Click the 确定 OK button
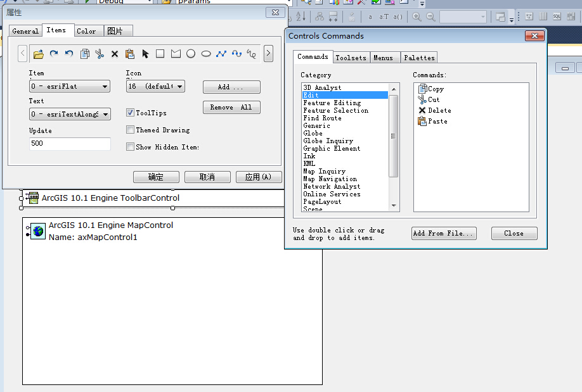This screenshot has width=582, height=392. coord(156,177)
